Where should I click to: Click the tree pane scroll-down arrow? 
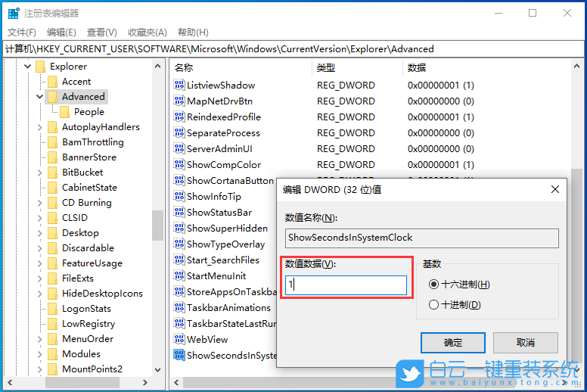pos(157,370)
